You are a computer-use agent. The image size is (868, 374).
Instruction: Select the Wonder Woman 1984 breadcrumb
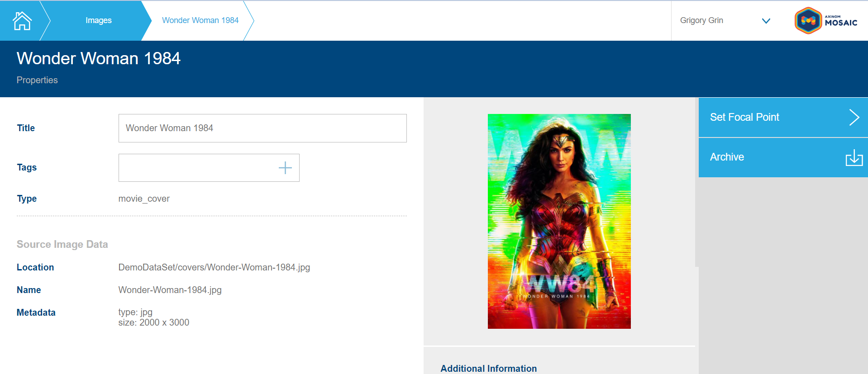200,20
